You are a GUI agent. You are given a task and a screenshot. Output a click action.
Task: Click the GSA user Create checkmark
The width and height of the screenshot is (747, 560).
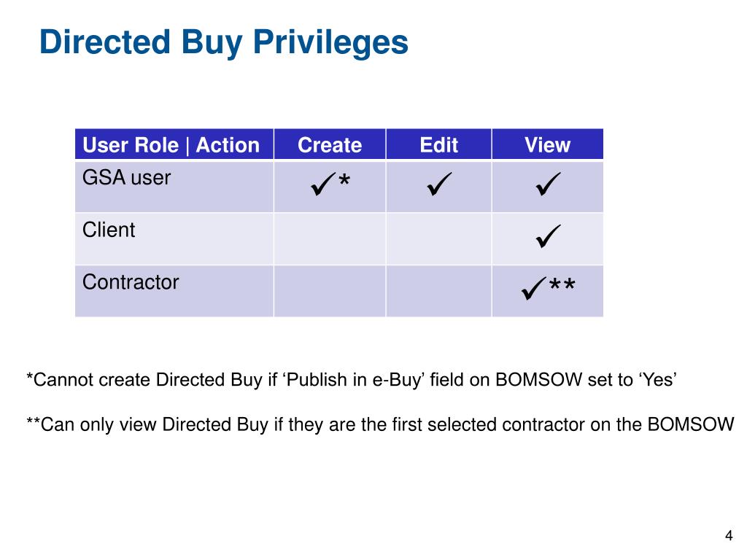tap(323, 184)
